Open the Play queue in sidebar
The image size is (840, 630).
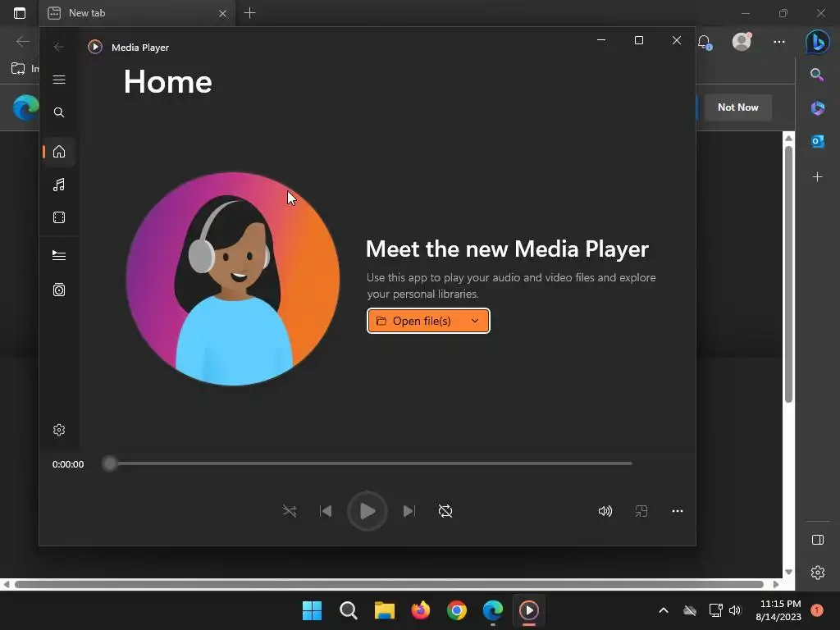click(x=59, y=256)
